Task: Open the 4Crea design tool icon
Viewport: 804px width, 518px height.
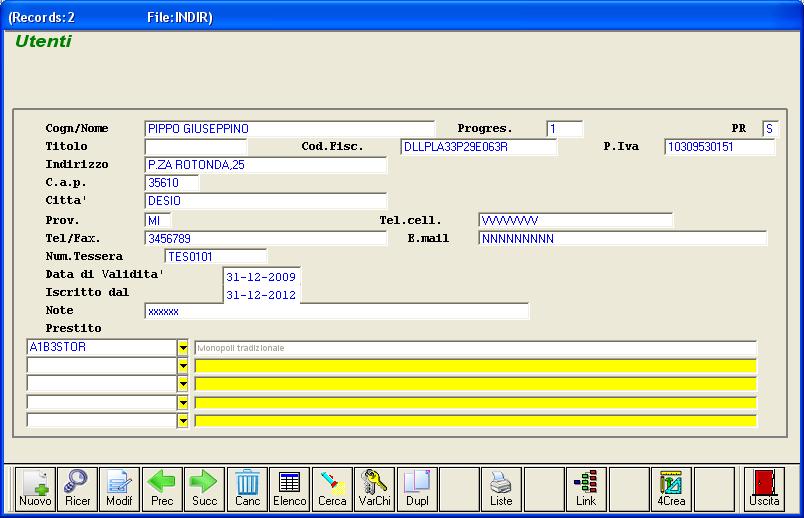Action: (x=671, y=489)
